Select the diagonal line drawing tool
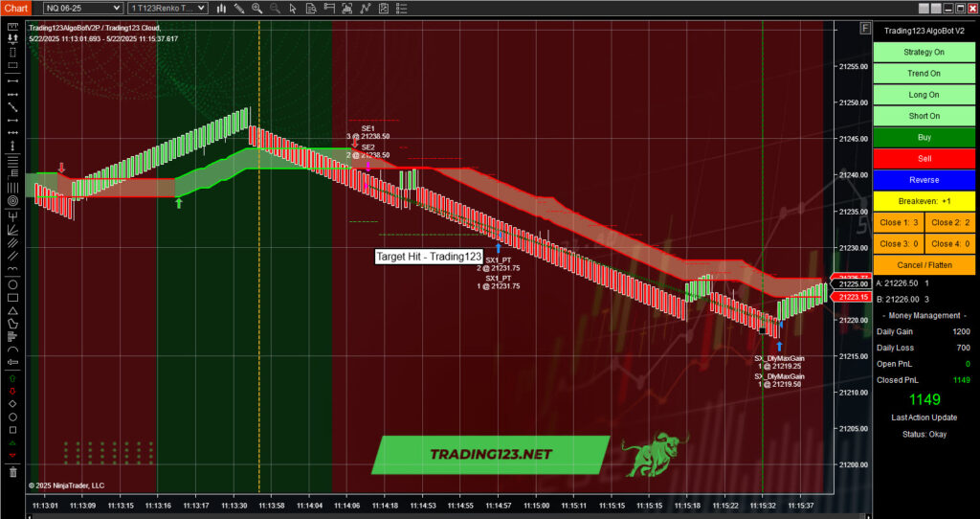 [x=12, y=107]
